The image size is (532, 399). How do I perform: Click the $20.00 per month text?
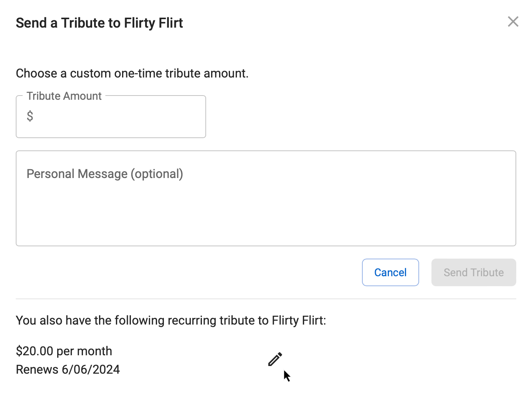(64, 351)
